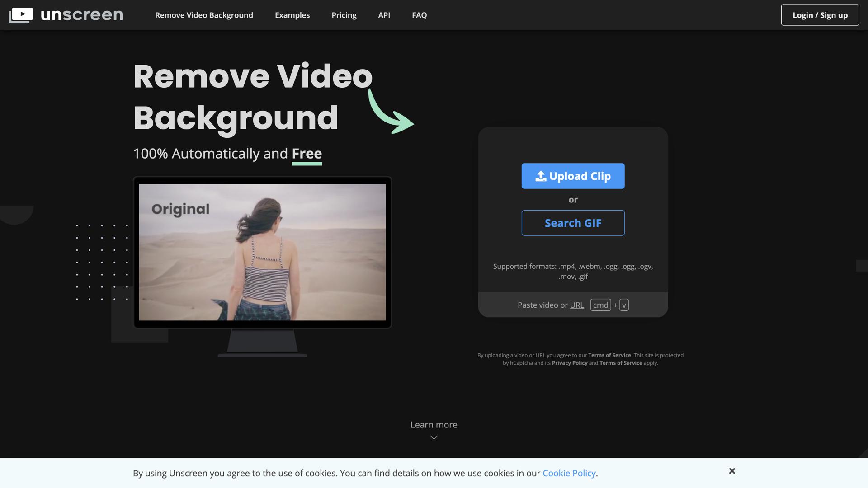Click the cmd key badge
Image resolution: width=868 pixels, height=488 pixels.
pos(600,305)
